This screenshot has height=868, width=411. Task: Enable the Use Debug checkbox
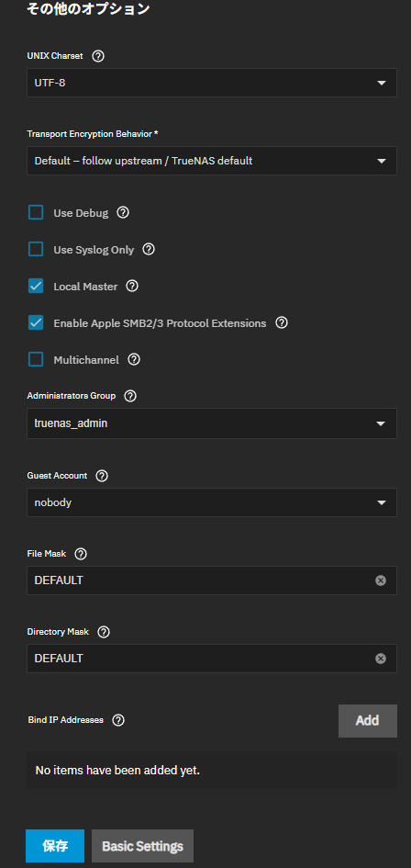(36, 212)
